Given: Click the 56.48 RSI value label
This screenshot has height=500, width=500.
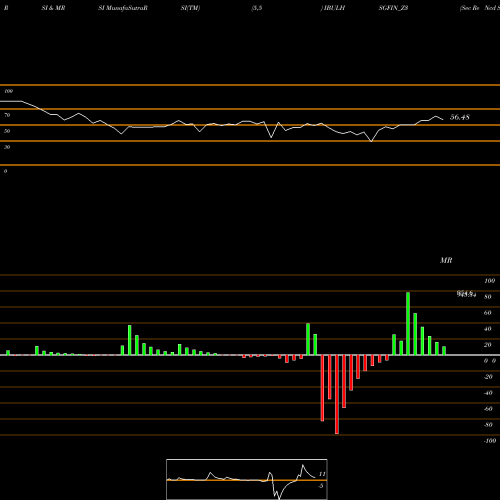Looking at the screenshot, I should pos(460,117).
